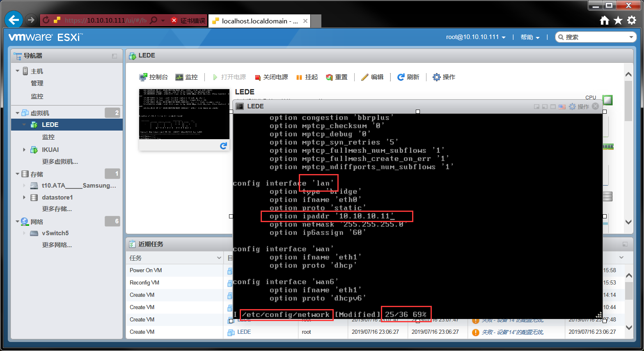This screenshot has width=644, height=351.
Task: Click 刷新 refresh button
Action: coord(408,77)
